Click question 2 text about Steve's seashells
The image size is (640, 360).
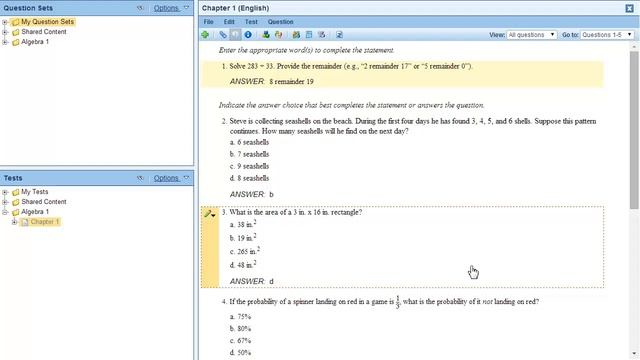pyautogui.click(x=413, y=126)
